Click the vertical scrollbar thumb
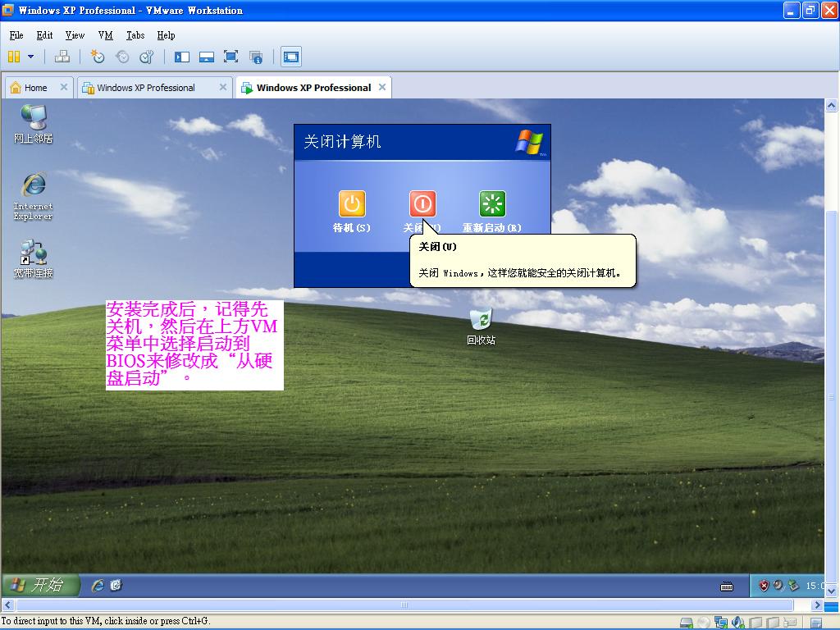 tap(831, 396)
